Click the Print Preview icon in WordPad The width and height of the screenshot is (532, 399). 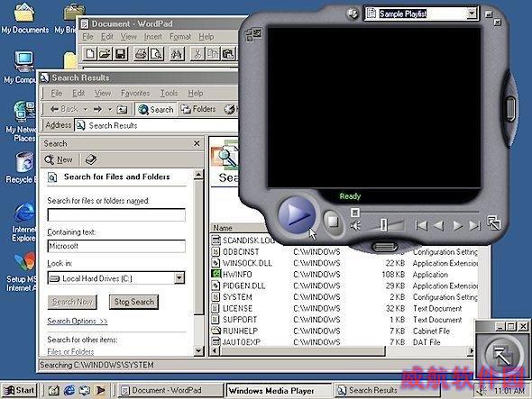156,53
